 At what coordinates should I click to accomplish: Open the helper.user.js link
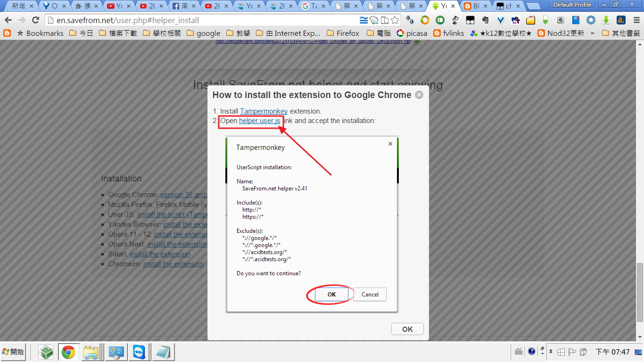[259, 121]
